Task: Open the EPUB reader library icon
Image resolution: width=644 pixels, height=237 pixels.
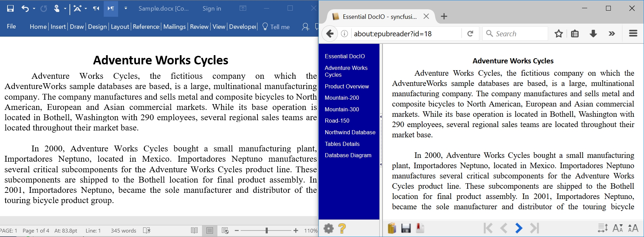Action: coord(392,228)
